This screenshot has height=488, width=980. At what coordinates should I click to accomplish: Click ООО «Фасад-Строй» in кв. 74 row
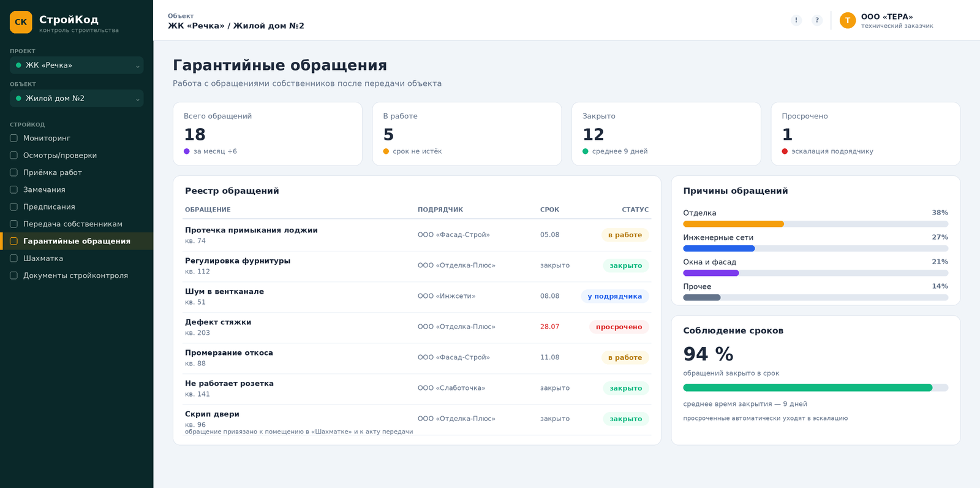point(454,235)
